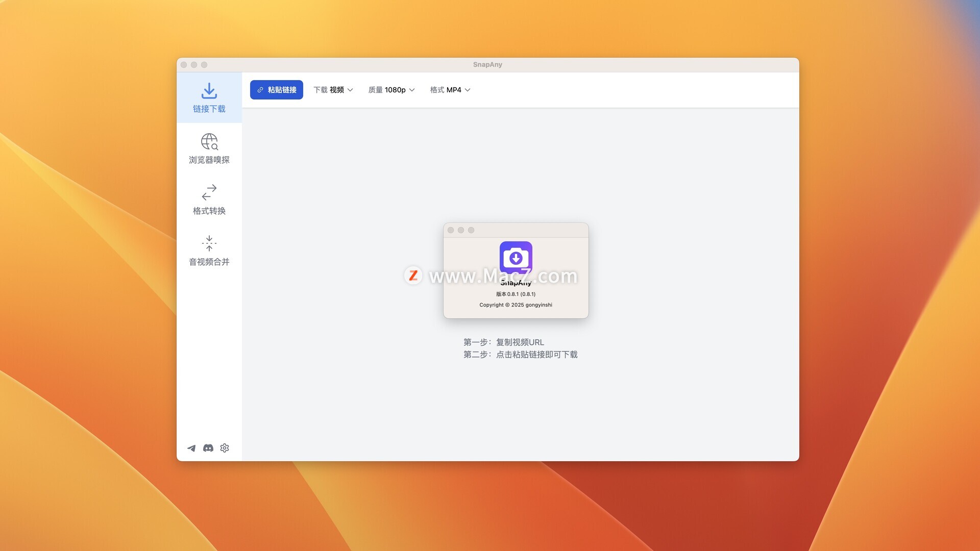Close the small About SnapAny window
Screen dimensions: 980x551
tap(451, 230)
